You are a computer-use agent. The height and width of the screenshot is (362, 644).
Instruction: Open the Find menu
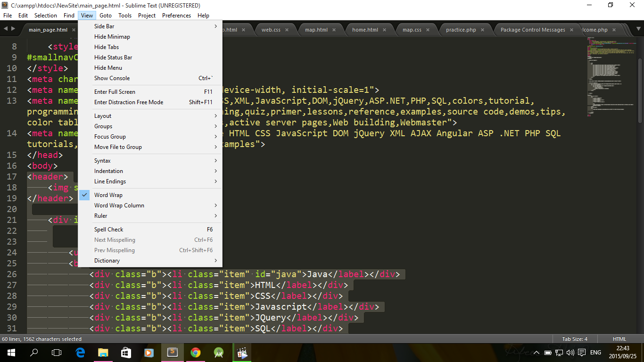69,16
